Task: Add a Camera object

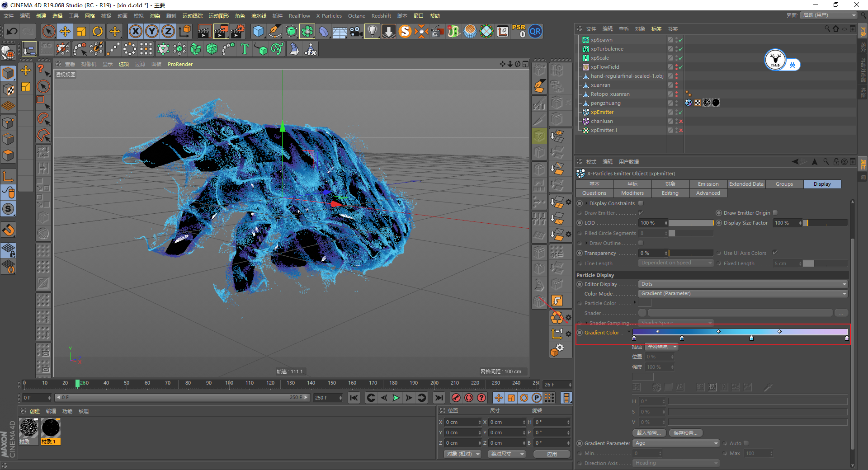Action: pyautogui.click(x=356, y=31)
